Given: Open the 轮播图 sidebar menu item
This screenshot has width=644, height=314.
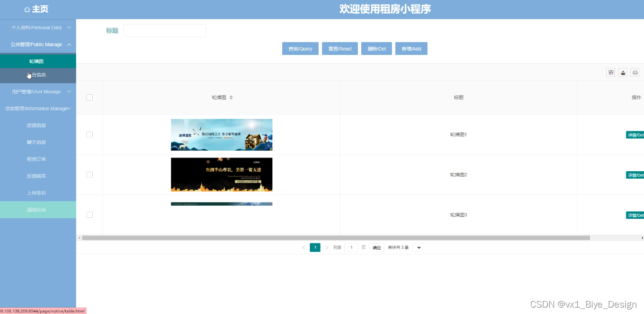Looking at the screenshot, I should (x=37, y=61).
